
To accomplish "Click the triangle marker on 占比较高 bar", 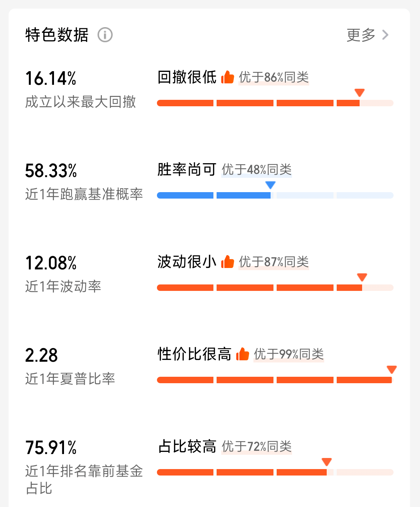I will [326, 462].
